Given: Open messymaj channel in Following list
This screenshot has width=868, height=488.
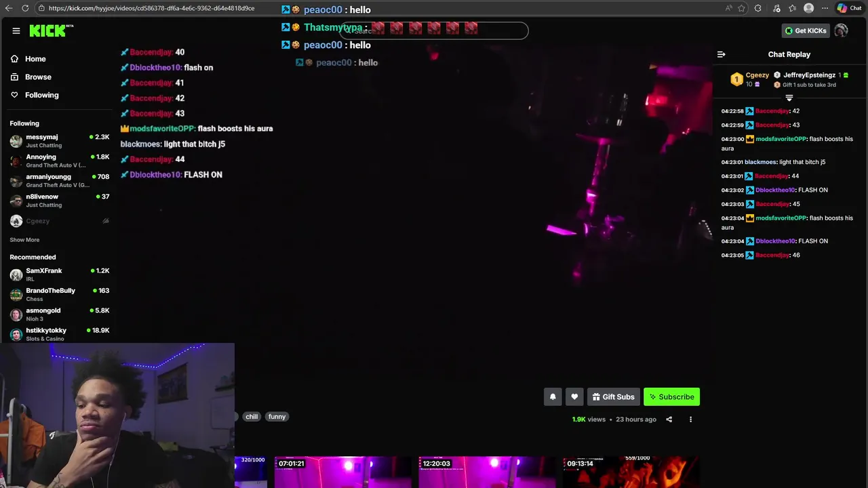Looking at the screenshot, I should (x=60, y=141).
